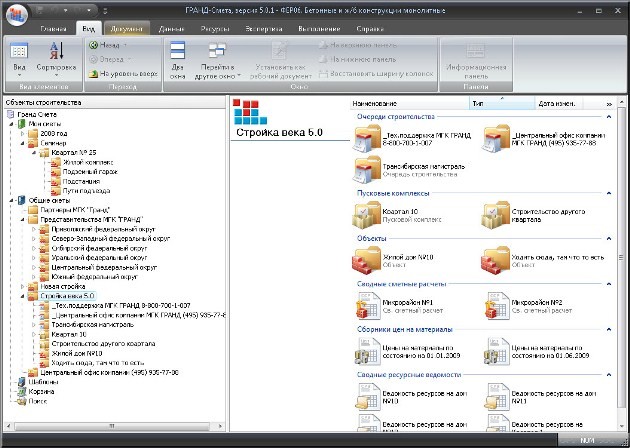Open the Транссибирская магистраль queue icon
The height and width of the screenshot is (448, 630).
coord(366,170)
